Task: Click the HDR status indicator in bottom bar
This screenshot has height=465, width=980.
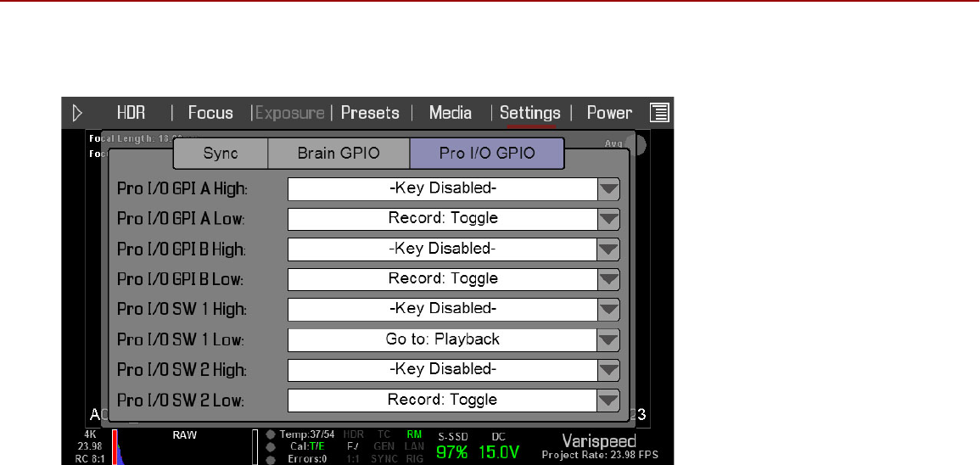Action: (354, 435)
